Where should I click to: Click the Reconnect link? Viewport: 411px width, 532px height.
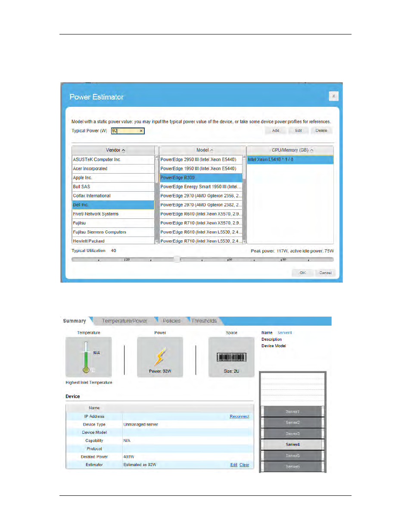coord(239,417)
